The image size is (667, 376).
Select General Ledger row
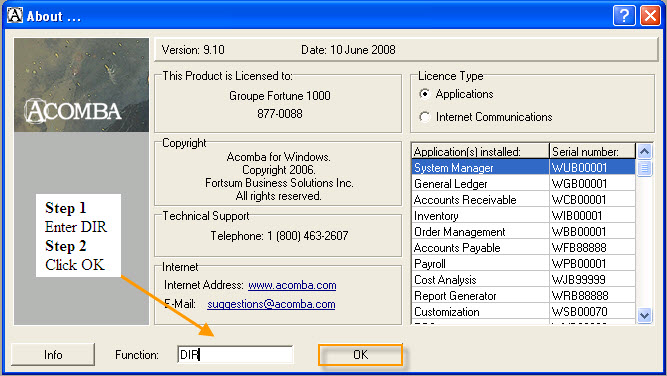coord(523,184)
